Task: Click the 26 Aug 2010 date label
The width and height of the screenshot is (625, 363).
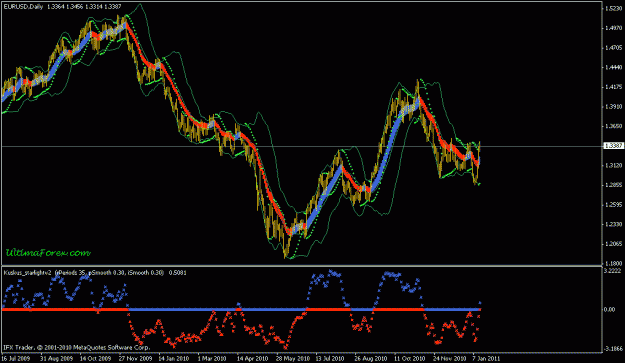Action: tap(371, 358)
